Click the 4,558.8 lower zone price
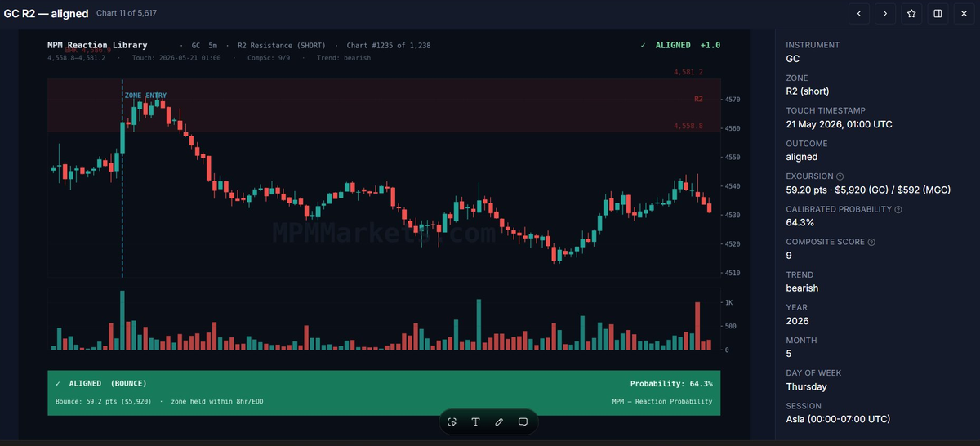Image resolution: width=980 pixels, height=446 pixels. pos(688,126)
